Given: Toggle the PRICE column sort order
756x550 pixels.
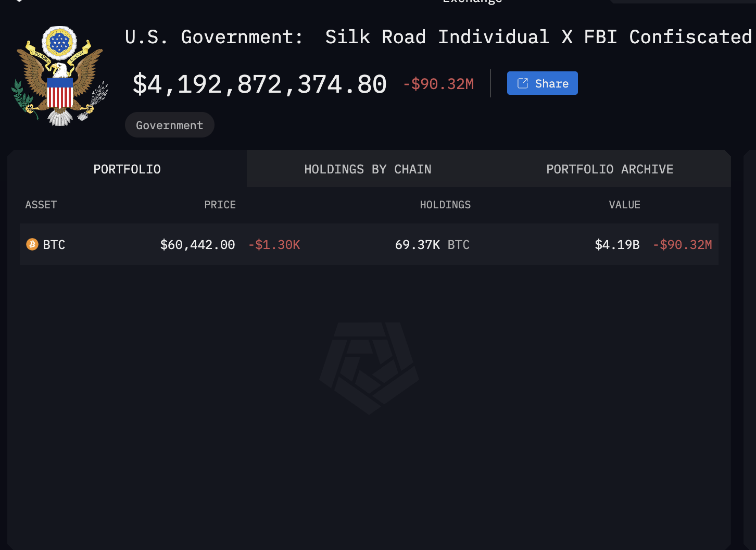Looking at the screenshot, I should point(220,205).
